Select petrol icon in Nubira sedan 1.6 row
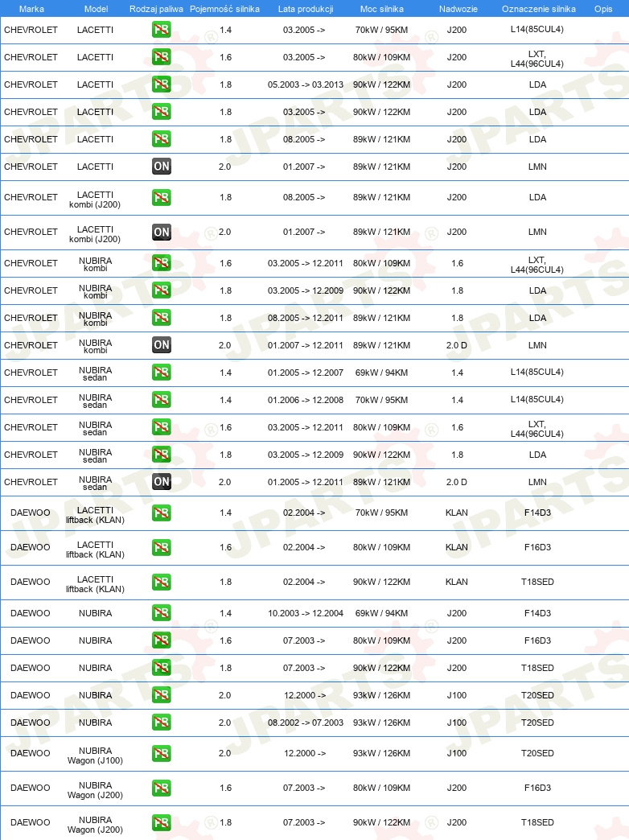 pyautogui.click(x=161, y=427)
